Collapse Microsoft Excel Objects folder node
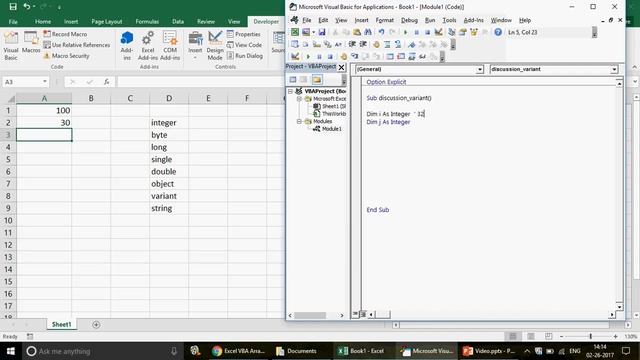This screenshot has height=360, width=640. click(x=299, y=99)
